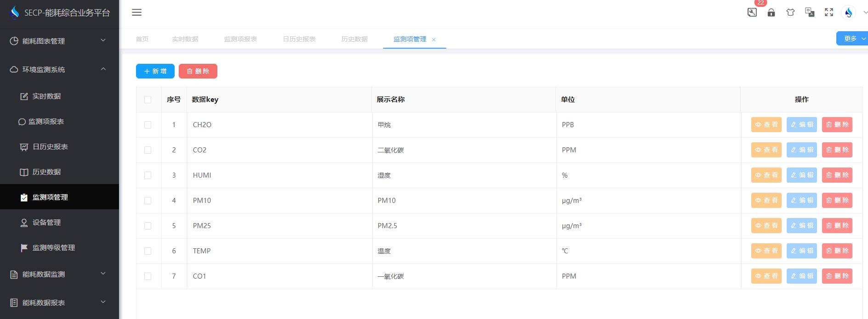Delete the CO1 row using 删除

coord(837,276)
